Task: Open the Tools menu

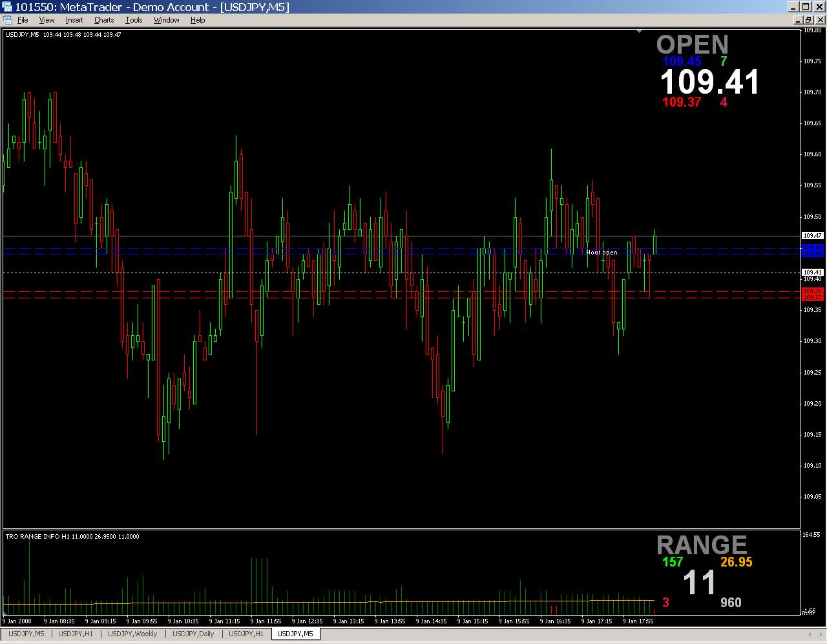Action: click(x=134, y=20)
